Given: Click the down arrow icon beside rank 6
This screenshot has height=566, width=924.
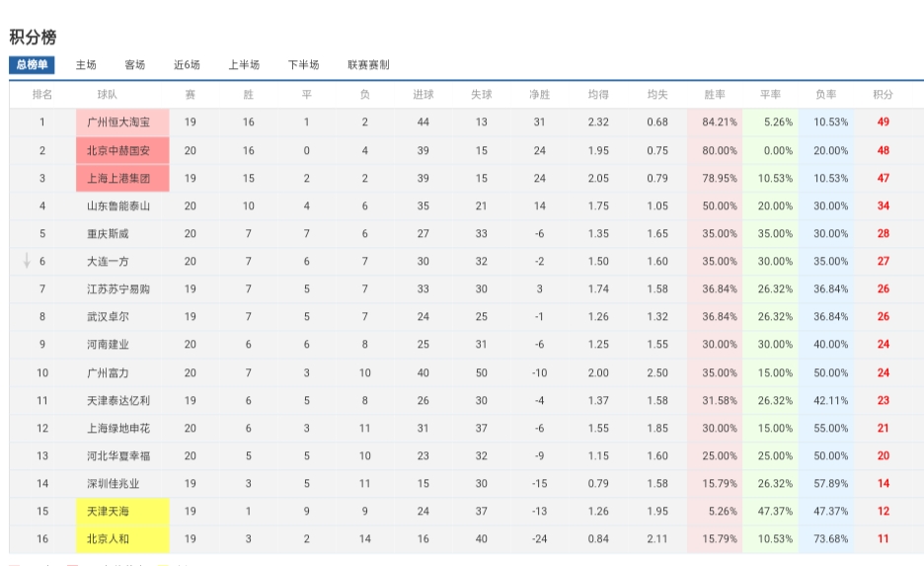Looking at the screenshot, I should click(x=26, y=261).
